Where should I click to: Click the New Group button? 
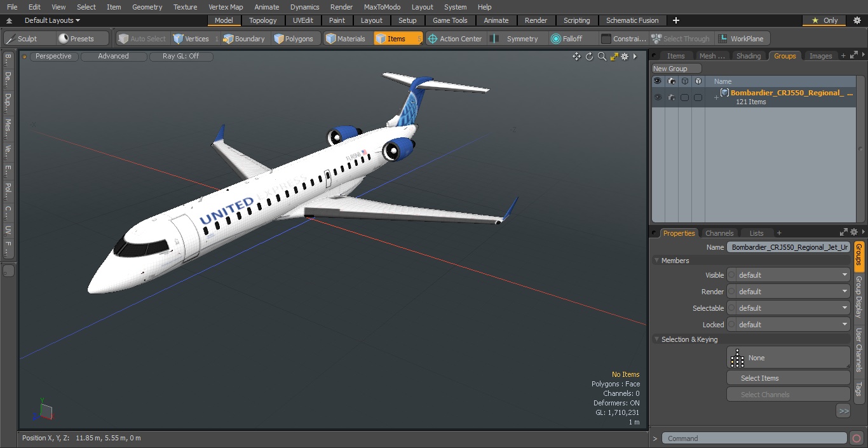676,69
